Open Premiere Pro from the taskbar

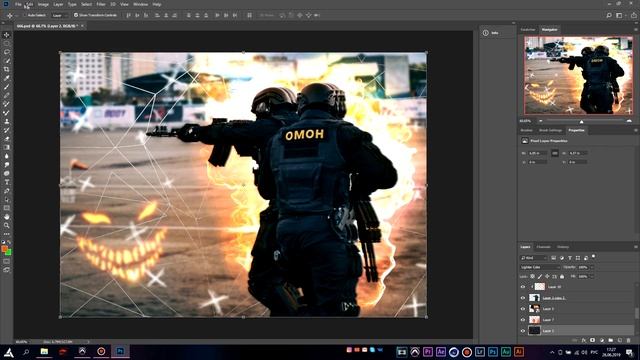428,352
